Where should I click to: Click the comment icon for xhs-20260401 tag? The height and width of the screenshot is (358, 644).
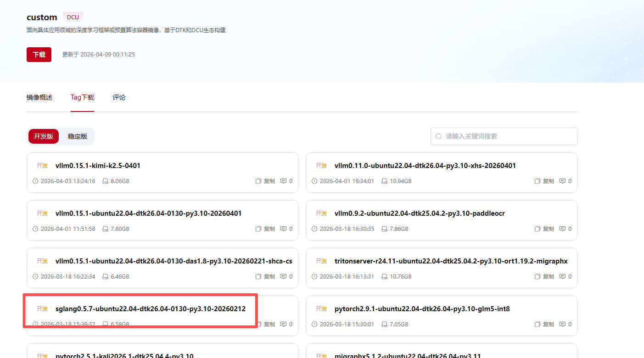click(x=562, y=181)
